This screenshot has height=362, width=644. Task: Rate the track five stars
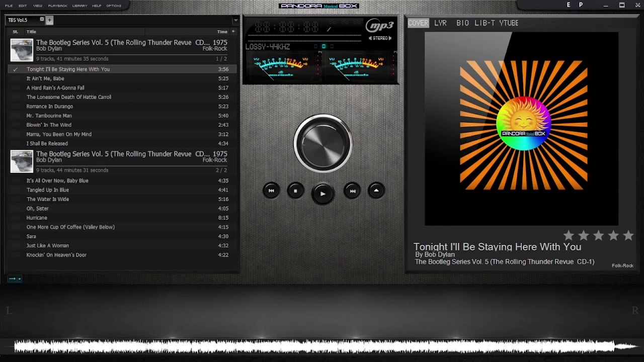[x=628, y=235]
